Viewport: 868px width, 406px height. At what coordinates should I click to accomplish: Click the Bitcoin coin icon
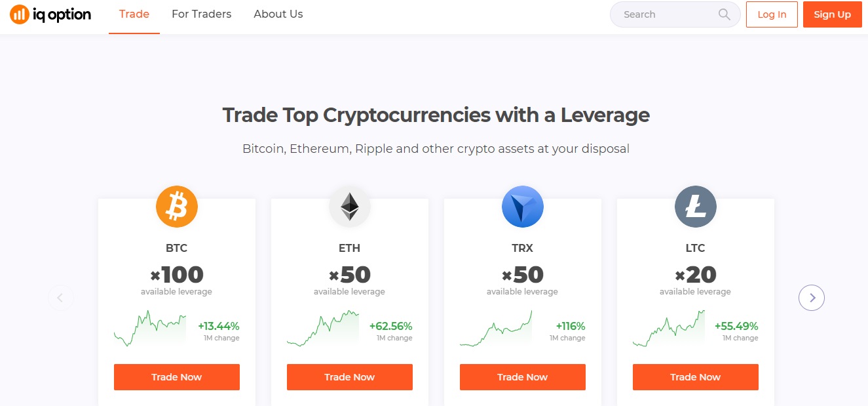[177, 207]
